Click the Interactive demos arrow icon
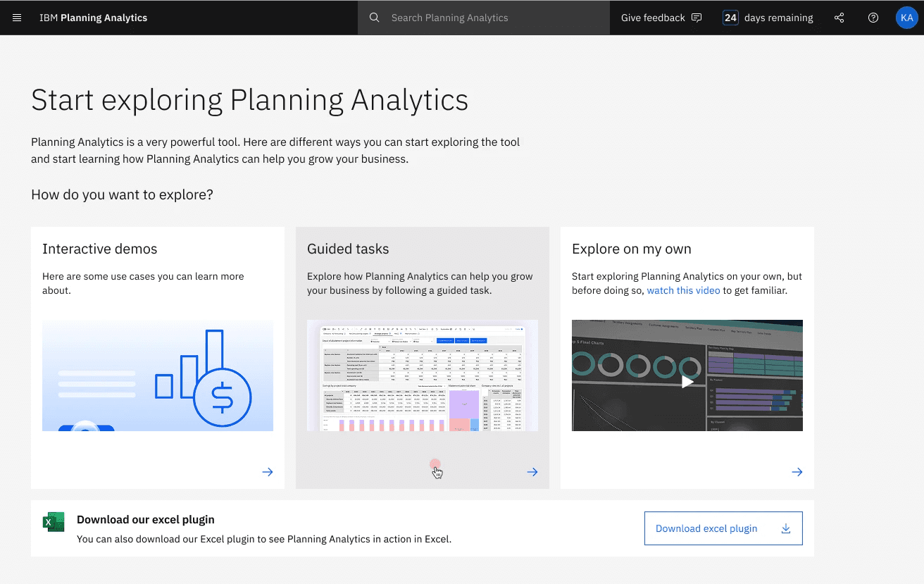 pyautogui.click(x=268, y=472)
